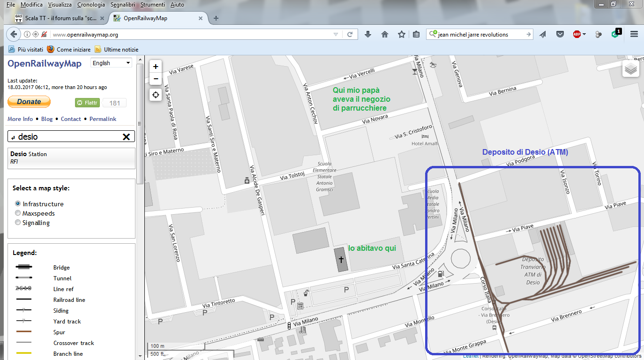
Task: Open the Ultime notizie bookmark feed
Action: pyautogui.click(x=117, y=49)
